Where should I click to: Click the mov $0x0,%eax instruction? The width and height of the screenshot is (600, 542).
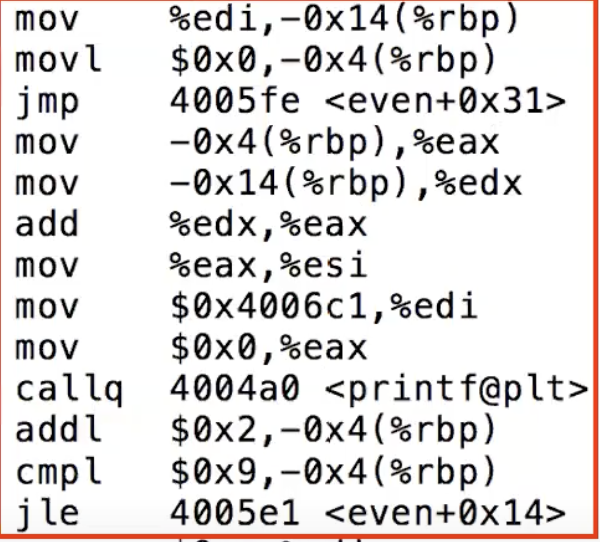click(x=191, y=348)
